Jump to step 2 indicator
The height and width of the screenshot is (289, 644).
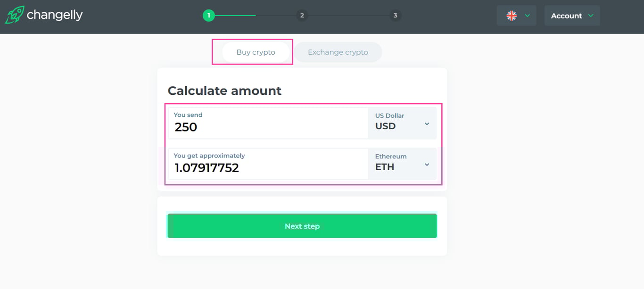(302, 16)
